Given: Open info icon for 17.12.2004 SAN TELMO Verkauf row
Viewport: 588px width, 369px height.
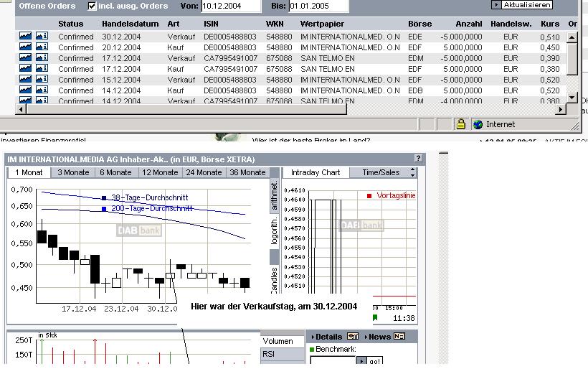Looking at the screenshot, I should tap(42, 57).
